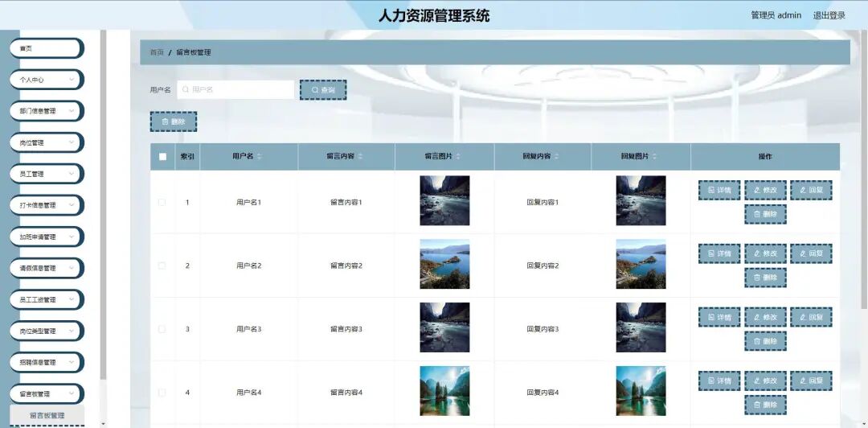Go to 首页 in the sidebar

47,48
